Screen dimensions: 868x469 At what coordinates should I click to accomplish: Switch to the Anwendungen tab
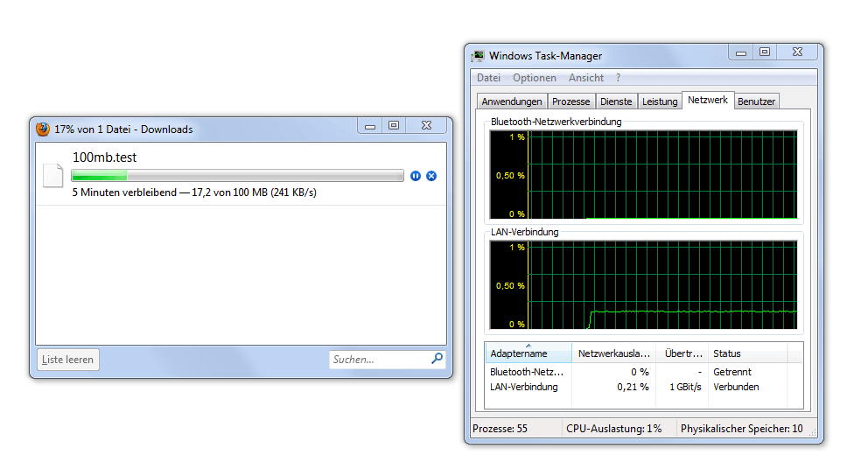tap(512, 101)
